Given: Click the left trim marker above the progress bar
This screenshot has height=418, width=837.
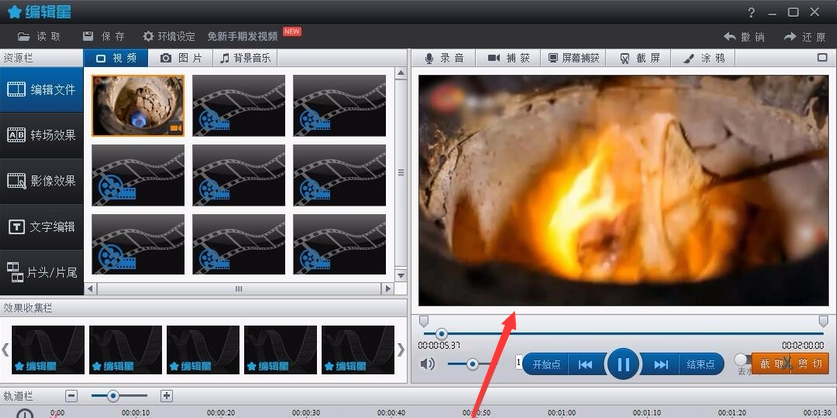Looking at the screenshot, I should coord(423,321).
